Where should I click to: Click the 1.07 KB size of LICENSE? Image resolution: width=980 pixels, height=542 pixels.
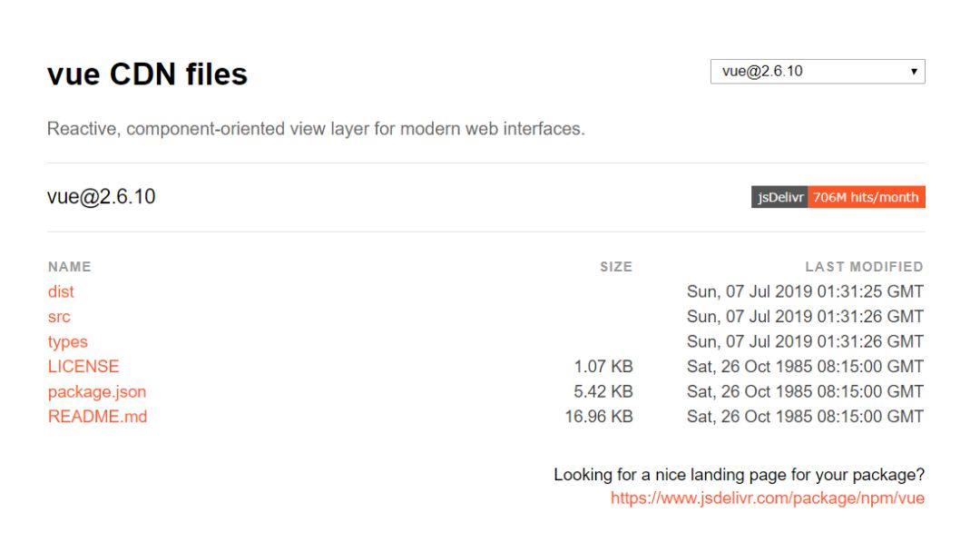point(603,367)
